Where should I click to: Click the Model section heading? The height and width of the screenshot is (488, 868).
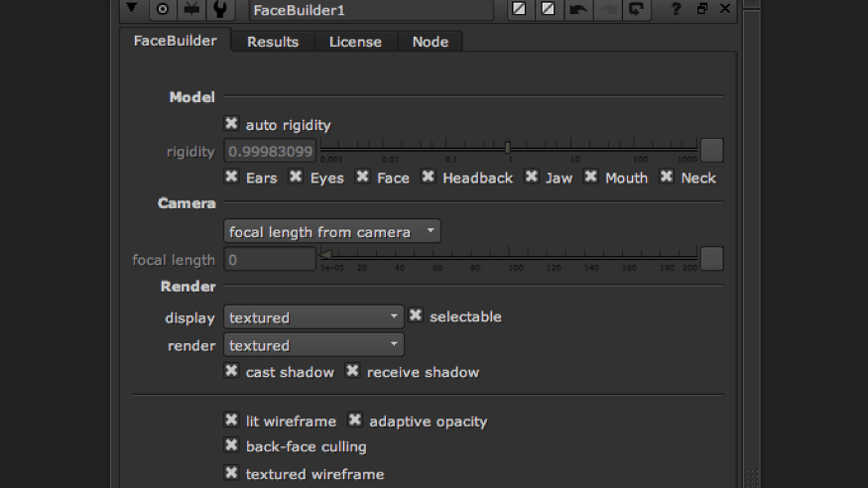point(192,97)
